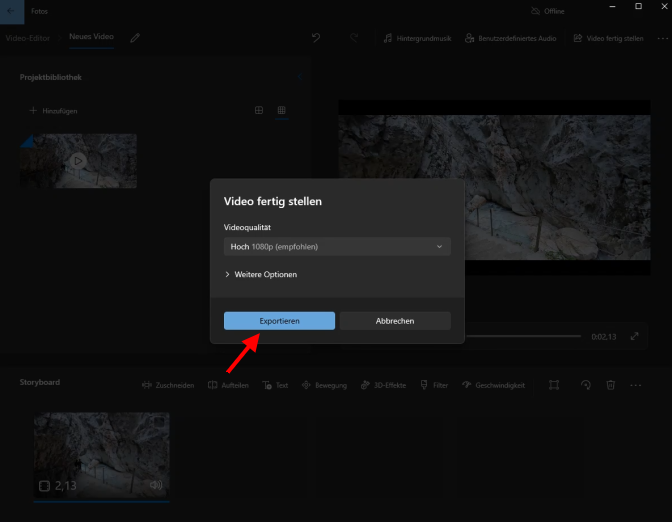
Task: Click Video fertig stellen in toolbar
Action: [607, 38]
